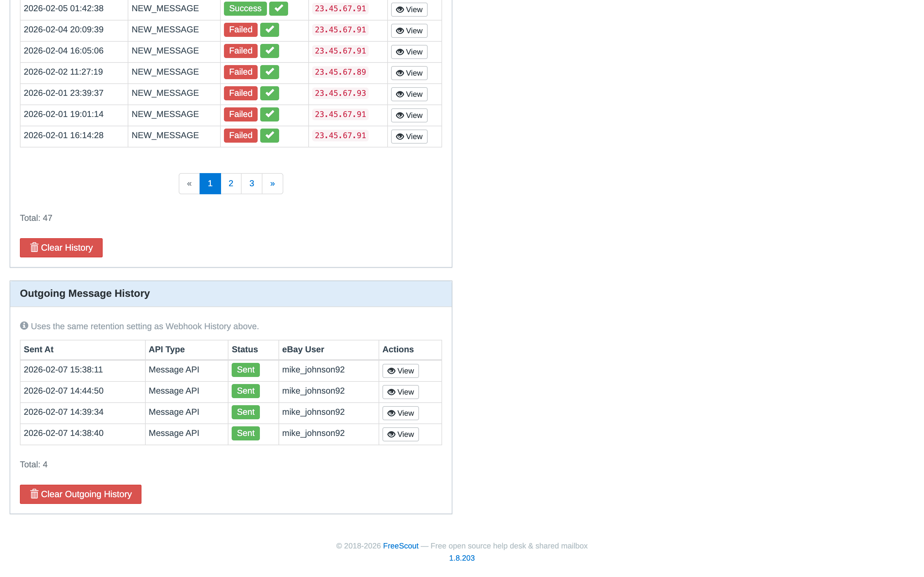Select page 1 in pagination
Image resolution: width=924 pixels, height=577 pixels.
pos(210,183)
